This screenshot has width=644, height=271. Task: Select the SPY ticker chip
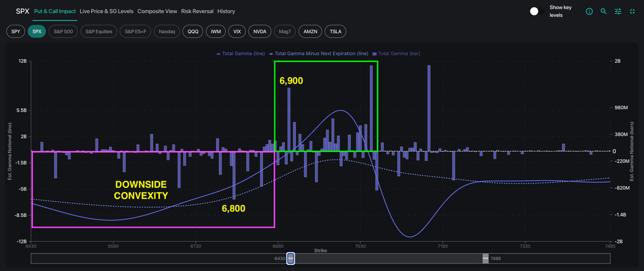pyautogui.click(x=16, y=32)
